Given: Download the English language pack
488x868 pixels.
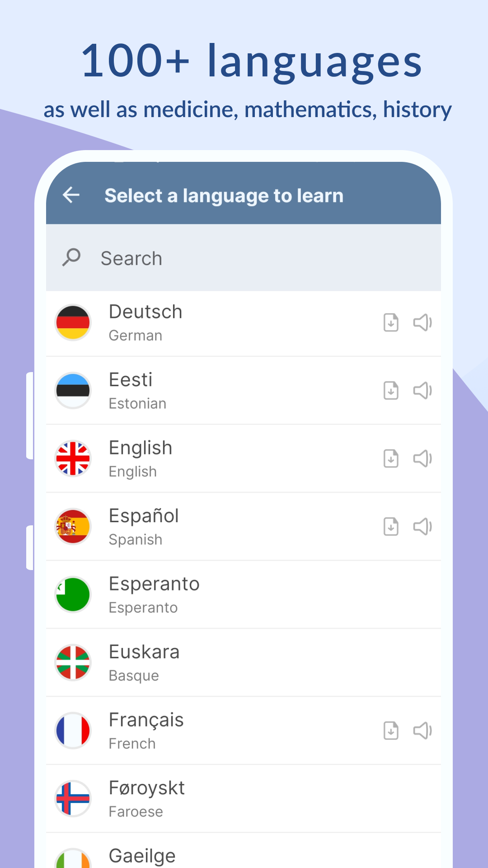Looking at the screenshot, I should pos(391,459).
